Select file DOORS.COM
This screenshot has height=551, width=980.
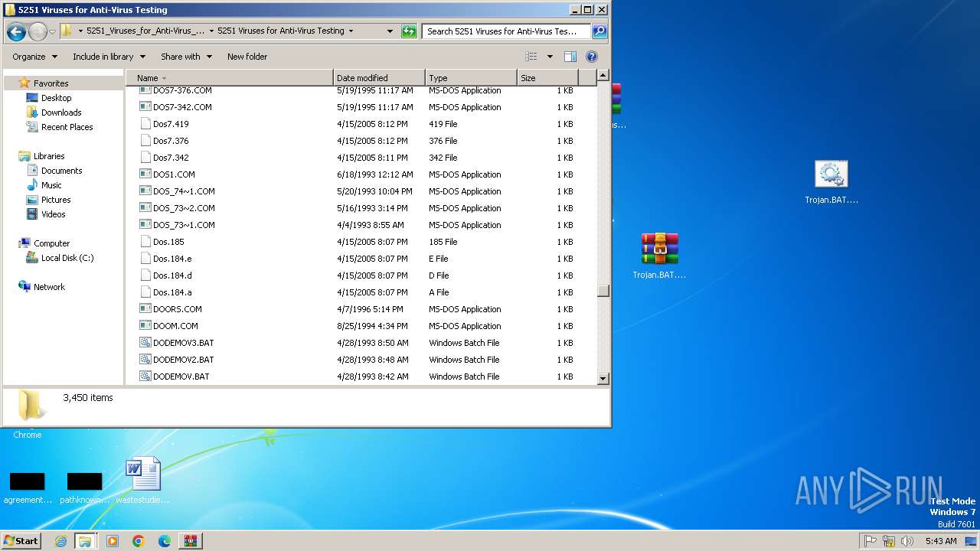[x=178, y=309]
